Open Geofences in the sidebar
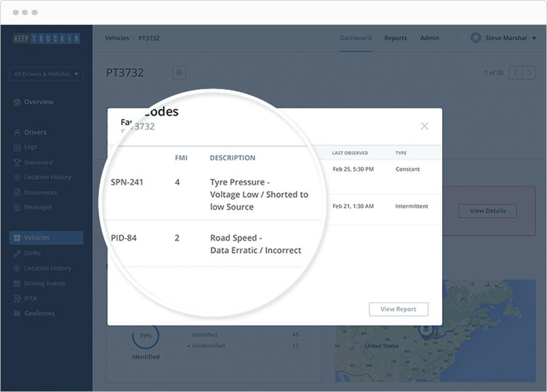The image size is (547, 392). (x=39, y=314)
